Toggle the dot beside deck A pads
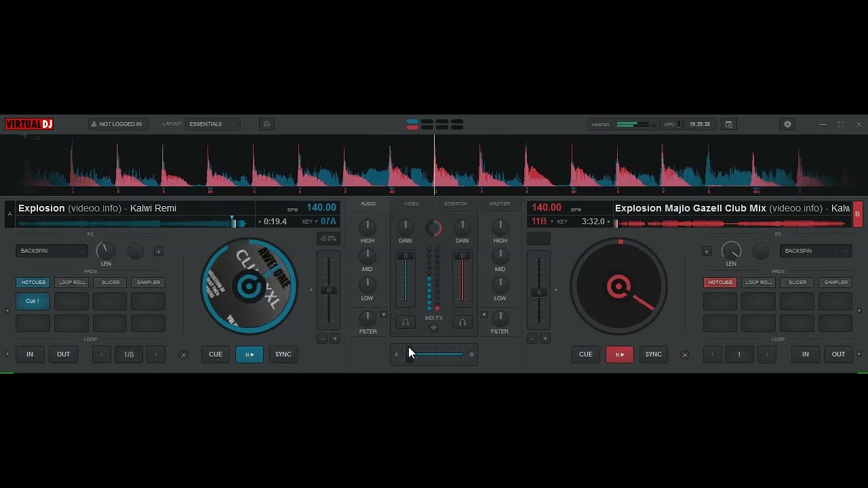The width and height of the screenshot is (868, 488). 7,310
